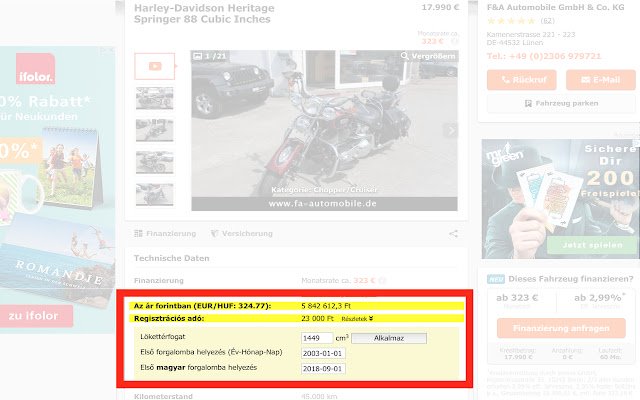Click the main motorcycle photo
The width and height of the screenshot is (640, 400).
point(324,131)
